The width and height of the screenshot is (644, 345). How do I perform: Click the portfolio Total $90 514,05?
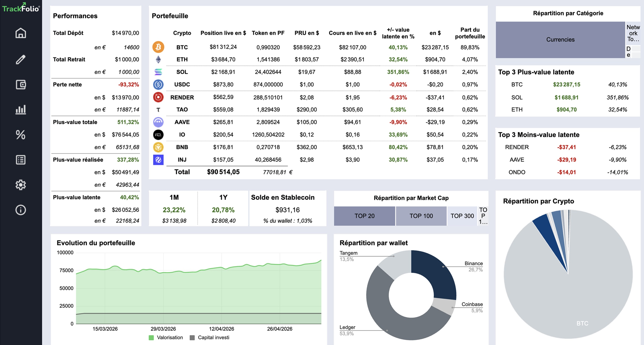click(x=223, y=172)
